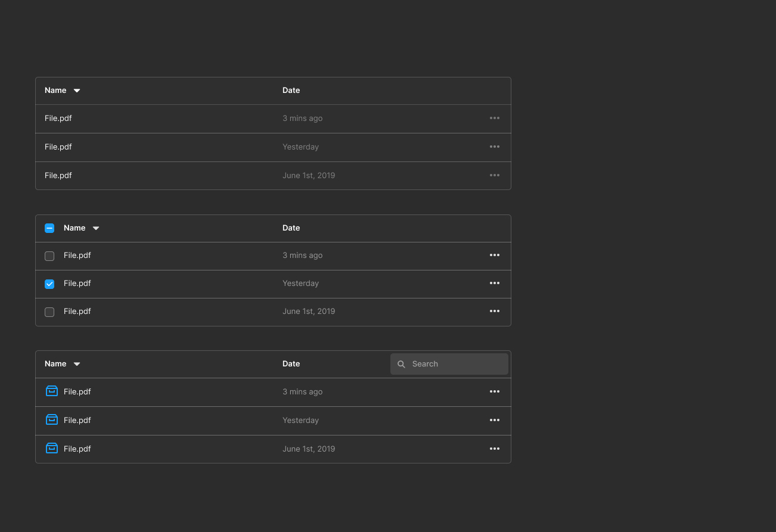Click '3 mins ago' date in the checkbox table
The width and height of the screenshot is (776, 532).
[302, 256]
